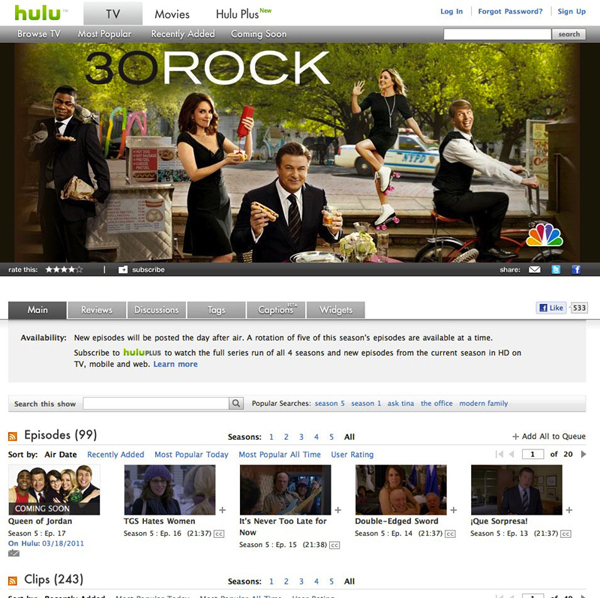This screenshot has height=598, width=600.
Task: Switch to the Discussions tab
Action: tap(157, 310)
